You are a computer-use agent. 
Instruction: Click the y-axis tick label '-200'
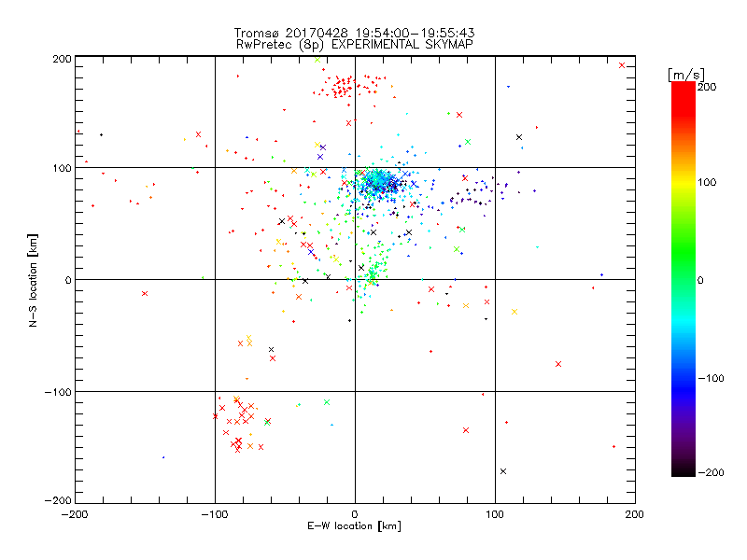coord(58,500)
